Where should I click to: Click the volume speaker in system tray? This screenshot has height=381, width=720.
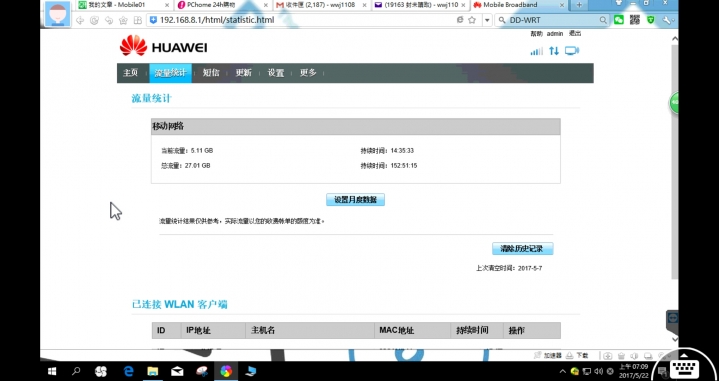pos(598,371)
